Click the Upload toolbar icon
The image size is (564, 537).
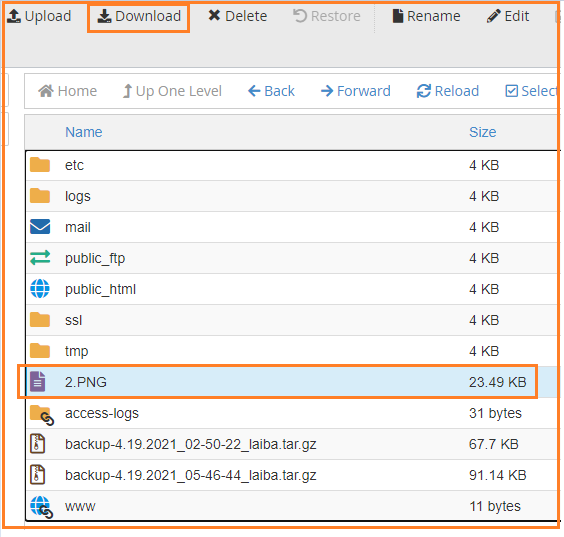pos(14,16)
